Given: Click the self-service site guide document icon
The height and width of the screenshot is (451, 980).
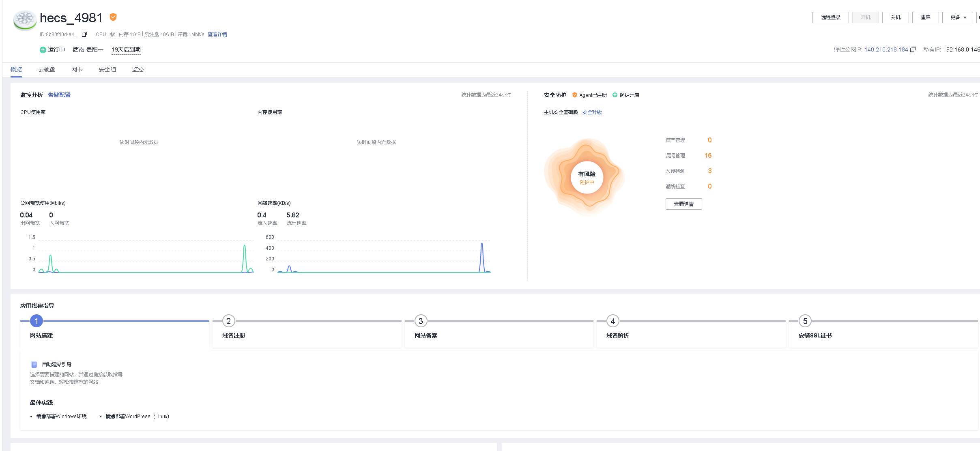Looking at the screenshot, I should 34,364.
